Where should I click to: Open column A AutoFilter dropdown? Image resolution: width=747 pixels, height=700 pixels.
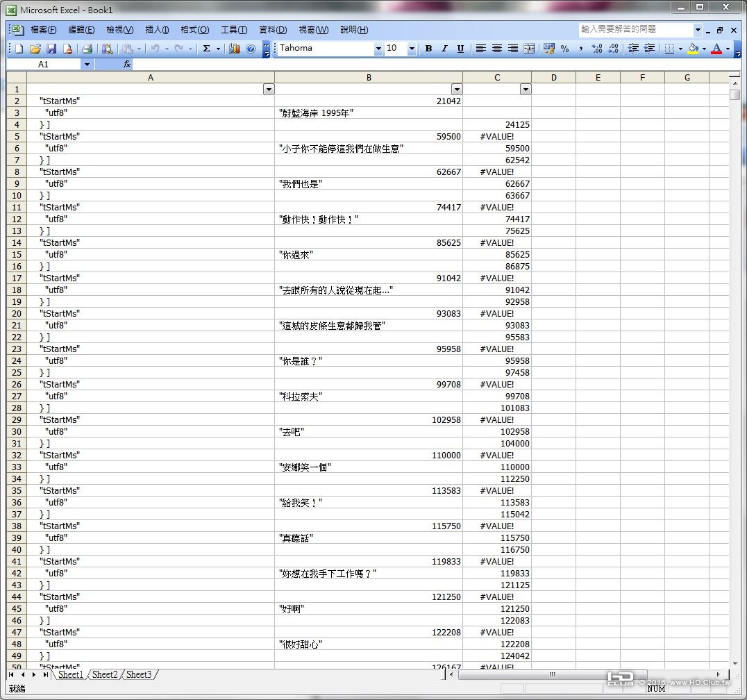(269, 90)
